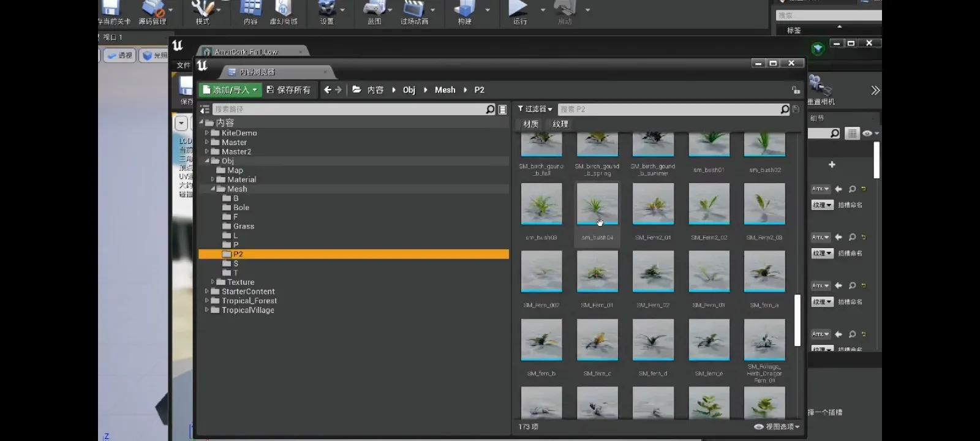Click the 设置 settings toolbar icon
This screenshot has width=980, height=441.
pos(327,12)
